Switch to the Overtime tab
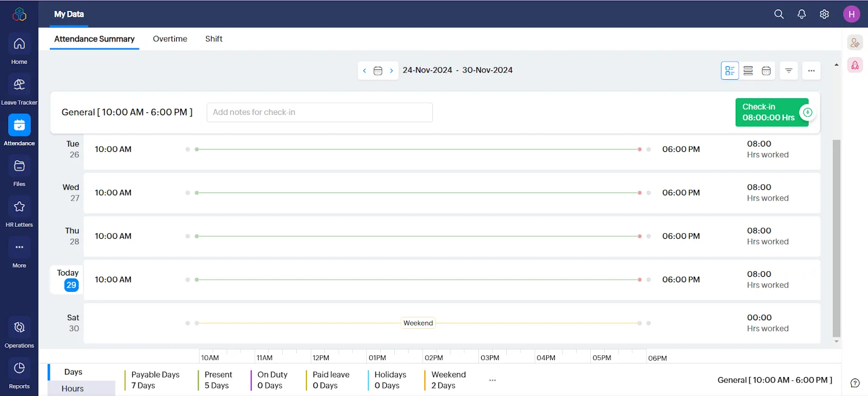868x396 pixels. coord(170,39)
